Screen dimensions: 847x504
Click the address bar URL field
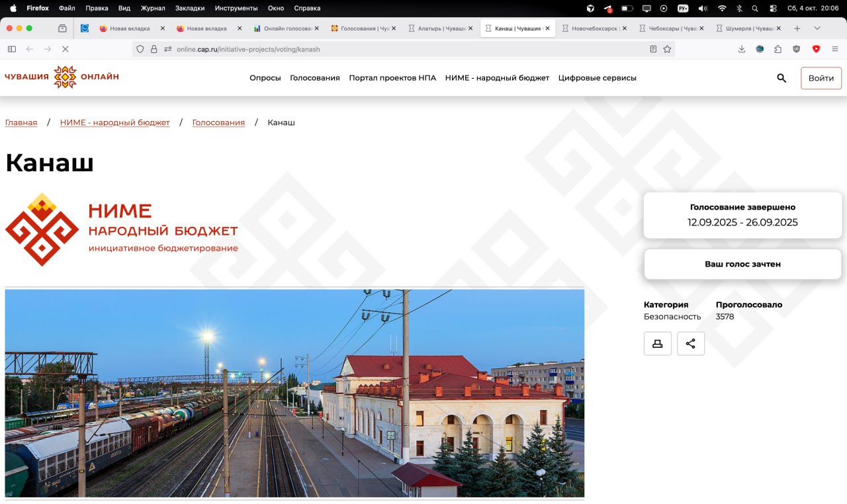[x=397, y=49]
